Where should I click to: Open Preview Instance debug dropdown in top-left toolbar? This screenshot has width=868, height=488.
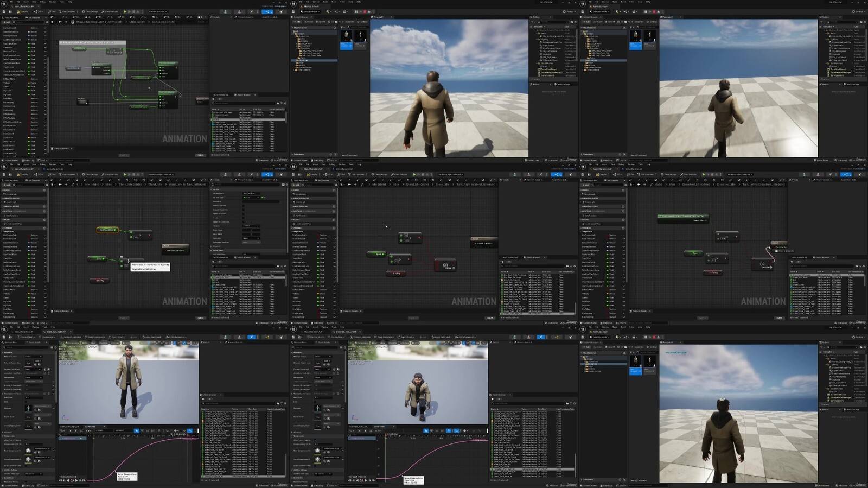pyautogui.click(x=158, y=11)
